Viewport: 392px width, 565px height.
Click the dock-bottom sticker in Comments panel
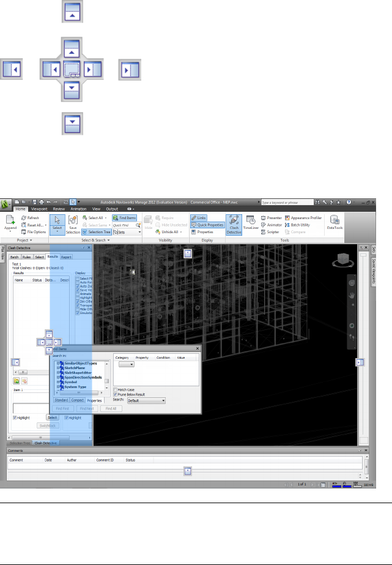(188, 471)
